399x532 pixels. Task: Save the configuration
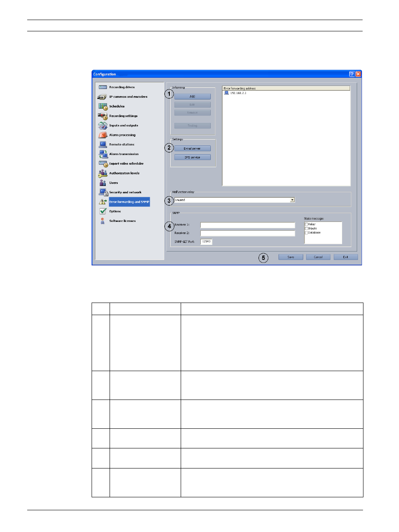click(x=291, y=257)
